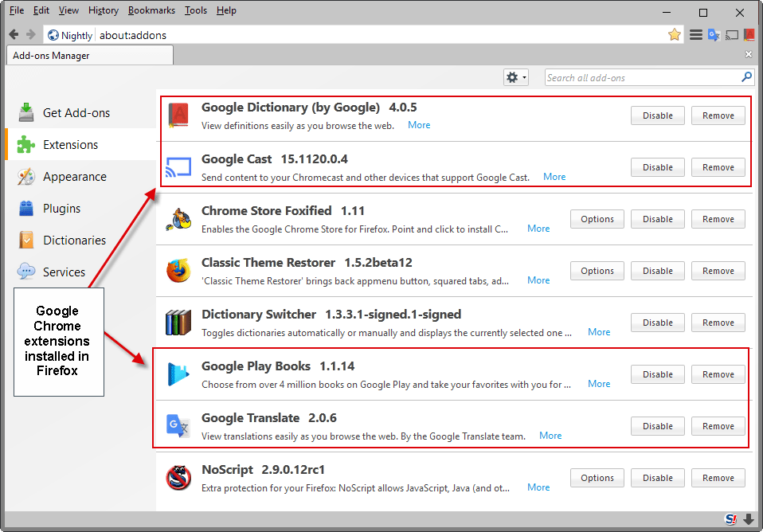Screen dimensions: 763x532
Task: Switch to the Plugins category
Action: point(61,209)
